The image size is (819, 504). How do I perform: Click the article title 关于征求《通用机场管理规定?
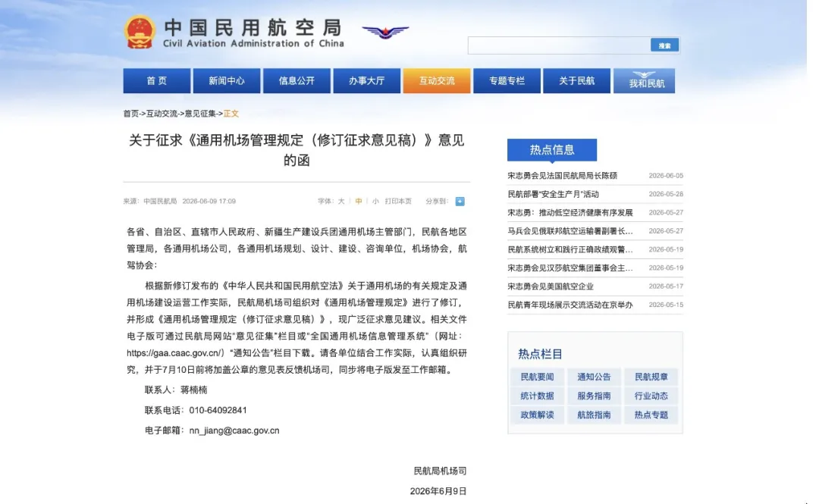coord(297,150)
